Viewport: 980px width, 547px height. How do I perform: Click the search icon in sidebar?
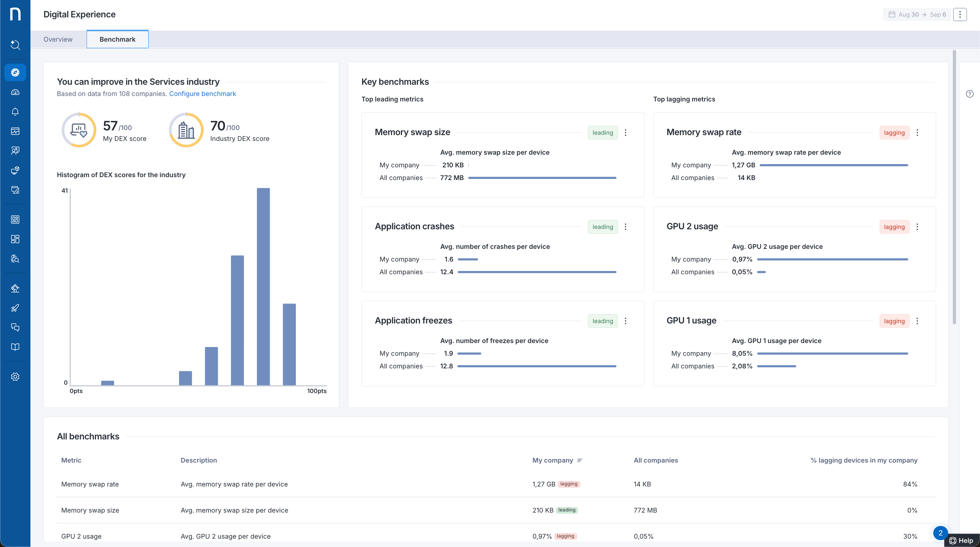click(x=15, y=45)
